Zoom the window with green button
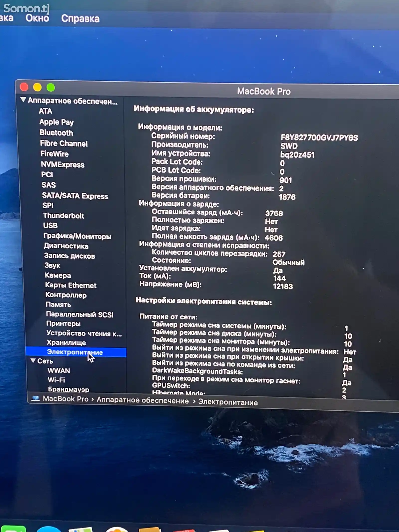399x532 pixels. pos(51,87)
